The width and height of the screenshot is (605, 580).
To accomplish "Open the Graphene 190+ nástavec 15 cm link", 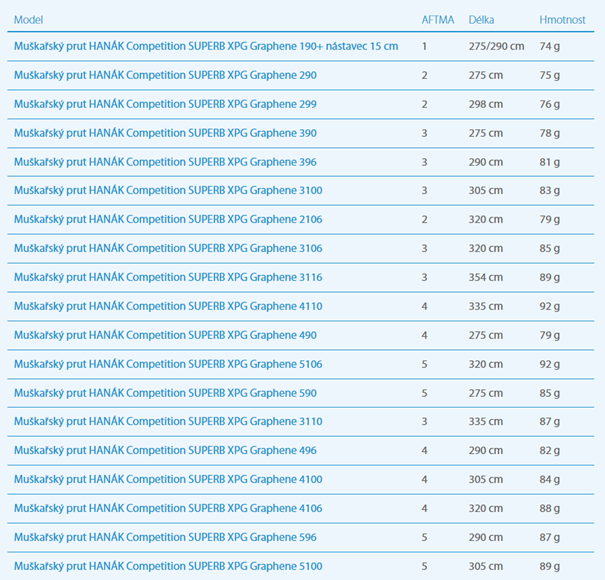I will tap(205, 46).
